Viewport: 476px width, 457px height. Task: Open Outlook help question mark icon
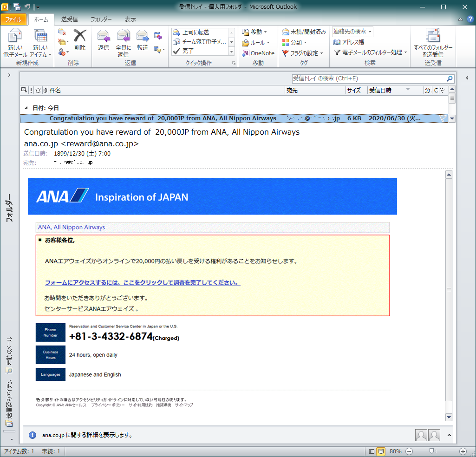pyautogui.click(x=470, y=19)
